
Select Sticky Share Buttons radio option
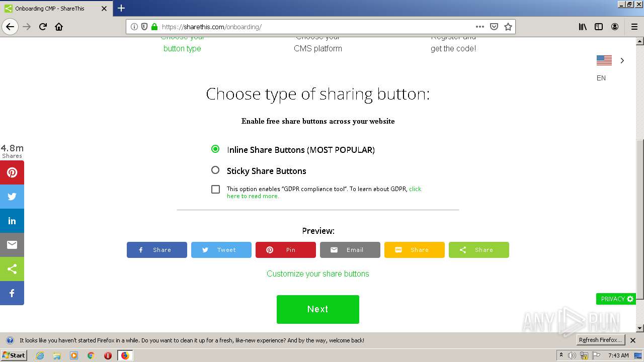[x=215, y=170]
